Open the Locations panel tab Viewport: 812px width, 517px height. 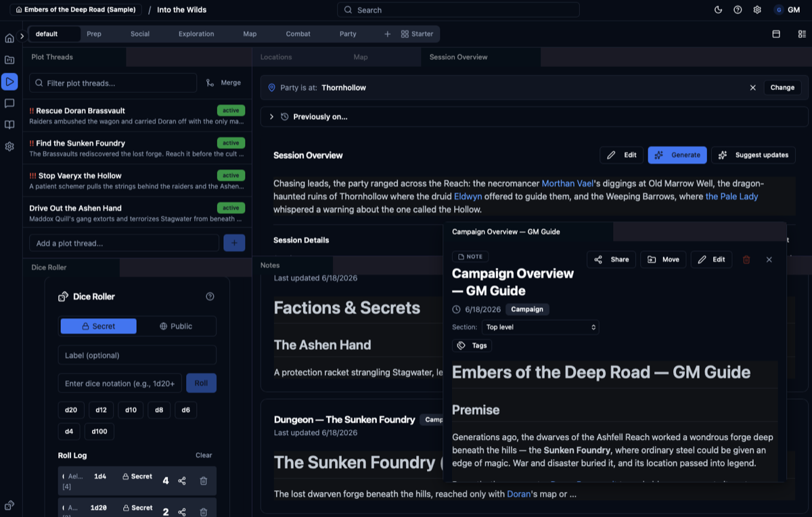[276, 57]
